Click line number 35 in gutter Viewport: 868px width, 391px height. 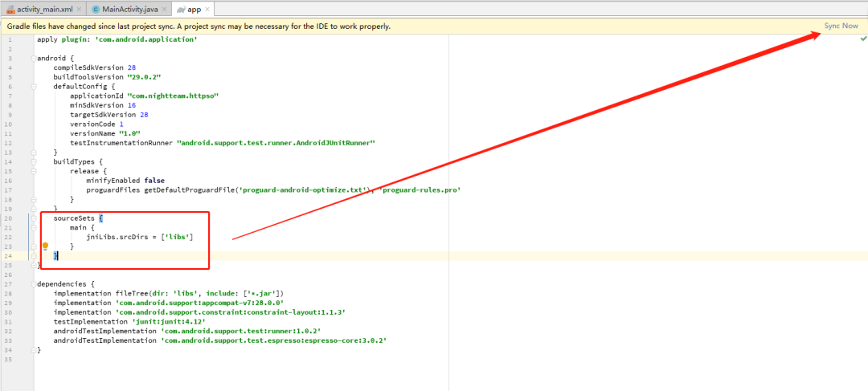tap(10, 359)
